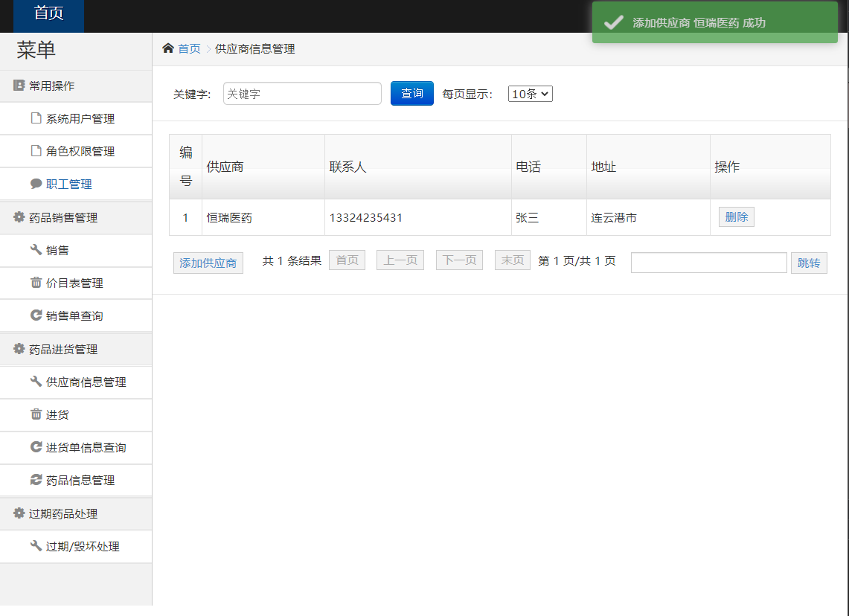849x616 pixels.
Task: Click the refresh icon beside 销售单查询
Action: (36, 315)
